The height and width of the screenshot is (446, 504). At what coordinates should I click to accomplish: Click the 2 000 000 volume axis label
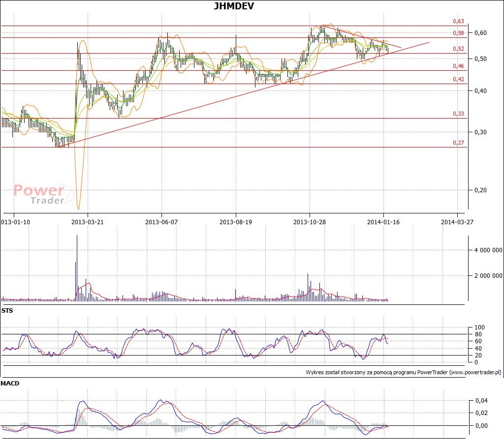click(488, 276)
